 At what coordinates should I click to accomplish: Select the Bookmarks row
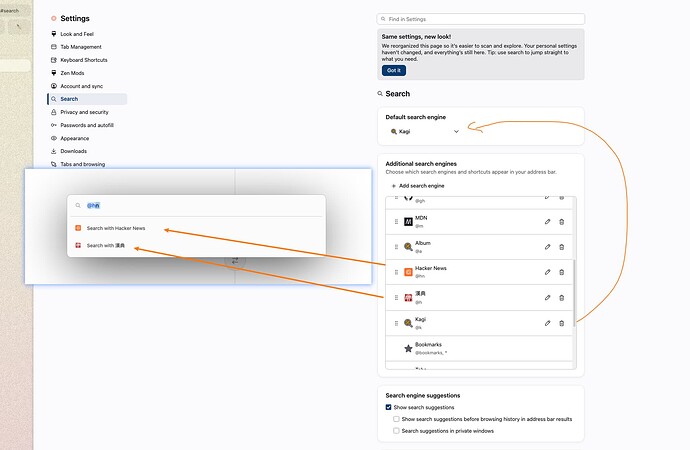pyautogui.click(x=479, y=349)
